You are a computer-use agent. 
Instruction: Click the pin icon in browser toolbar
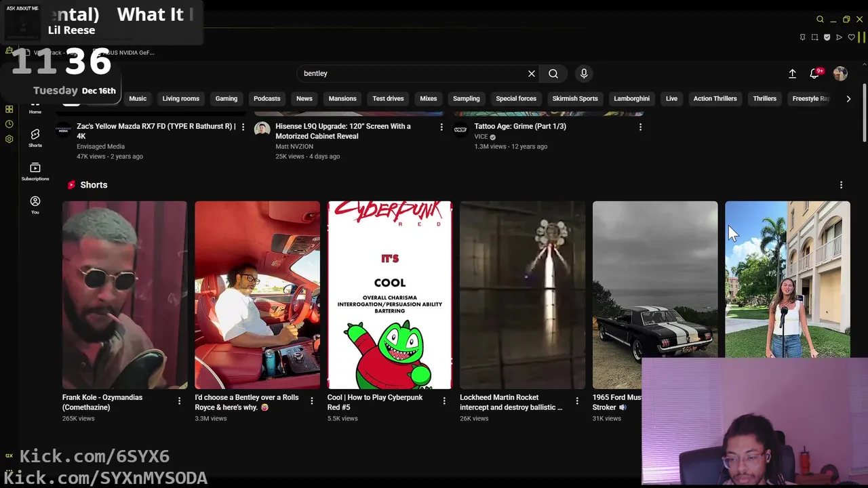802,37
